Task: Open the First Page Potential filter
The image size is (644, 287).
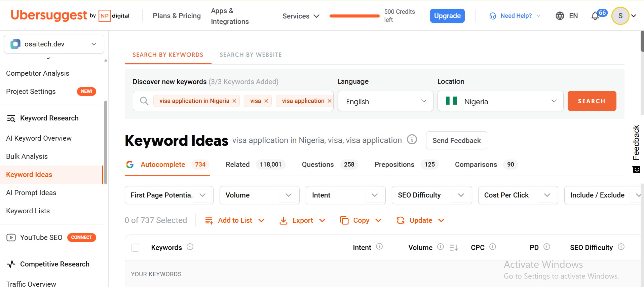Action: (169, 195)
